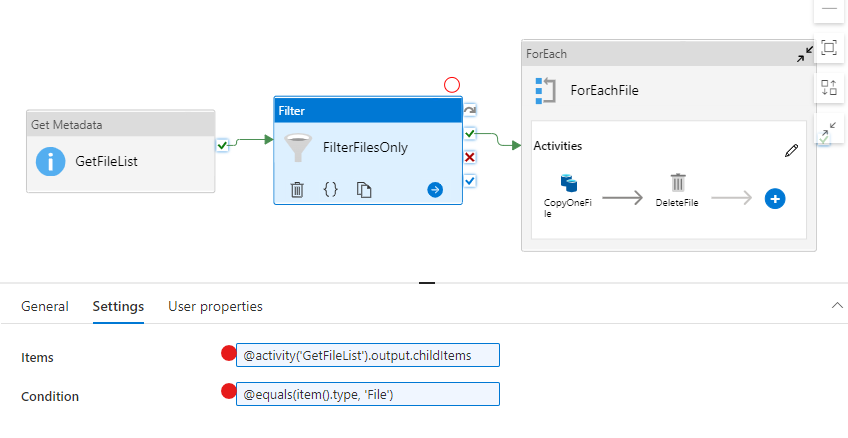Click the Items expression input field
Screen dimensions: 848x438
click(367, 355)
